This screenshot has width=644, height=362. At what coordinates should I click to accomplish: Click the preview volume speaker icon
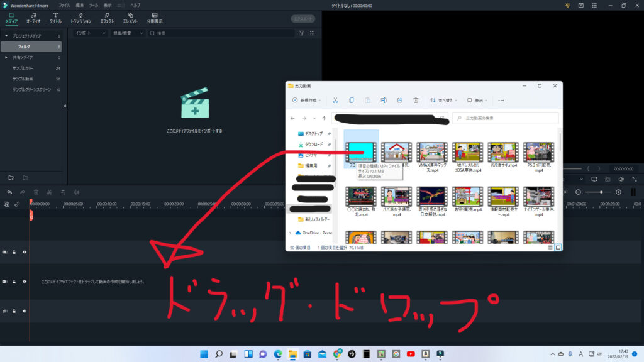click(x=621, y=179)
